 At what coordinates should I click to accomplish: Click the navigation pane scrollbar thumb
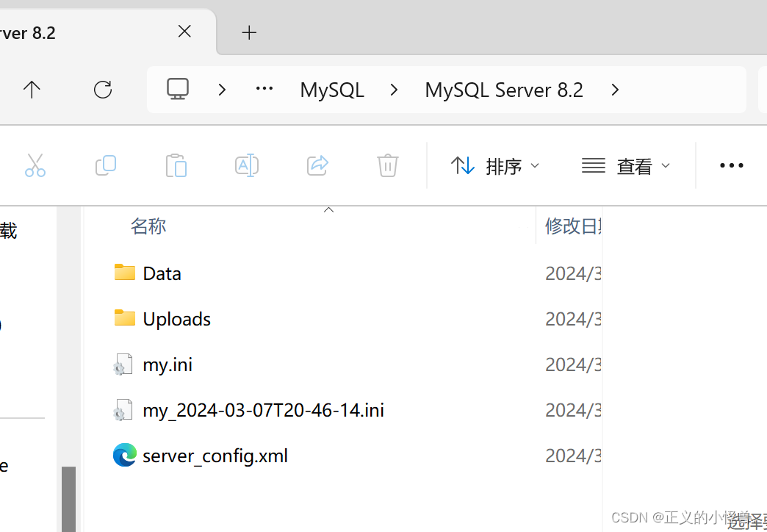click(68, 499)
